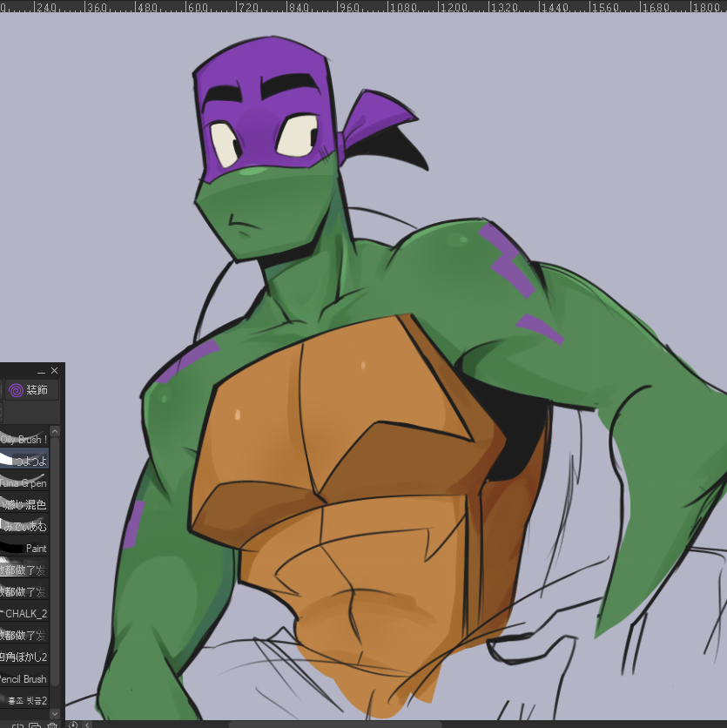
Task: Minimize the sub tool palette
Action: pyautogui.click(x=41, y=371)
